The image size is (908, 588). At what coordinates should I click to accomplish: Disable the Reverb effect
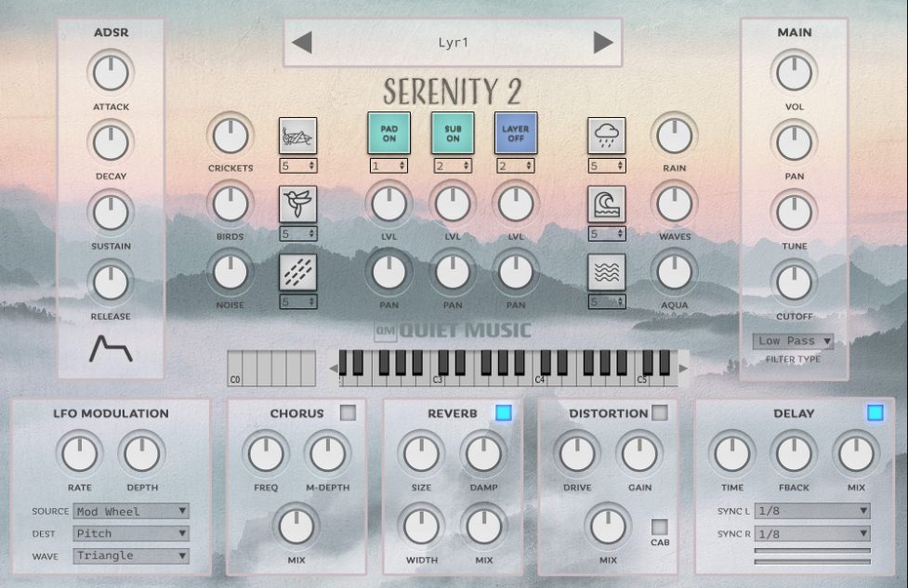[504, 413]
